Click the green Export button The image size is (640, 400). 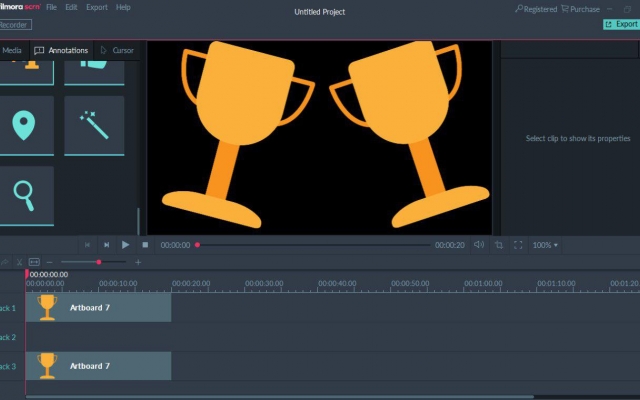[x=621, y=24]
